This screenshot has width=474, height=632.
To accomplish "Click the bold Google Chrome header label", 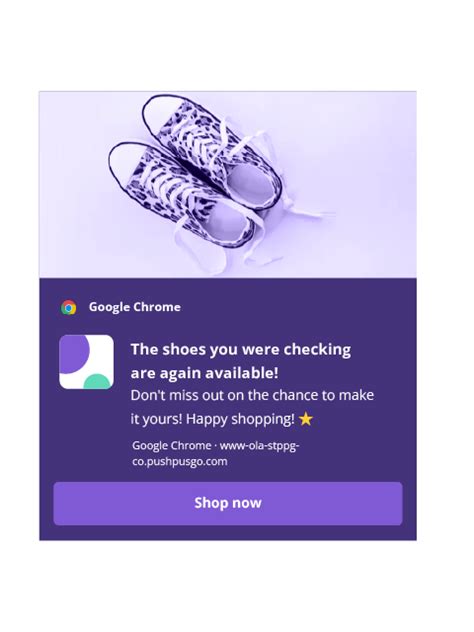I will click(135, 307).
